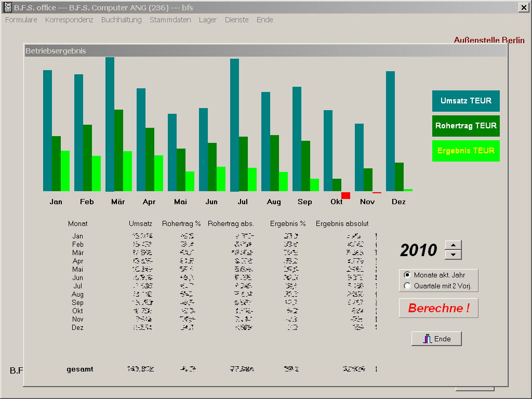Screen dimensions: 532x399
Task: Select 'Quartale mit 2 Vorj.' radio option
Action: pyautogui.click(x=407, y=286)
